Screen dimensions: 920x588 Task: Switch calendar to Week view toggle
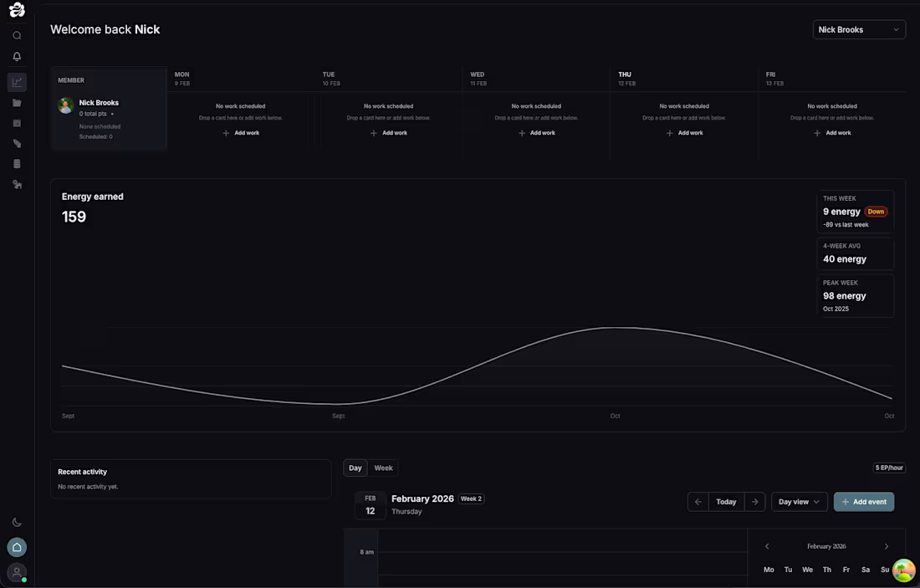383,468
